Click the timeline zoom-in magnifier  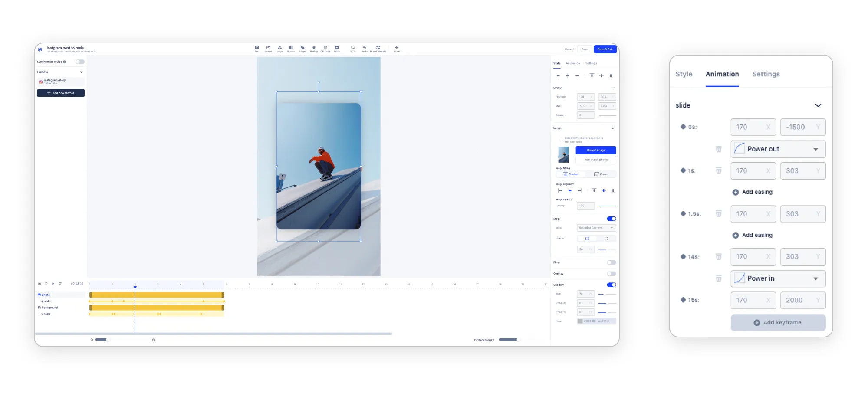(154, 340)
